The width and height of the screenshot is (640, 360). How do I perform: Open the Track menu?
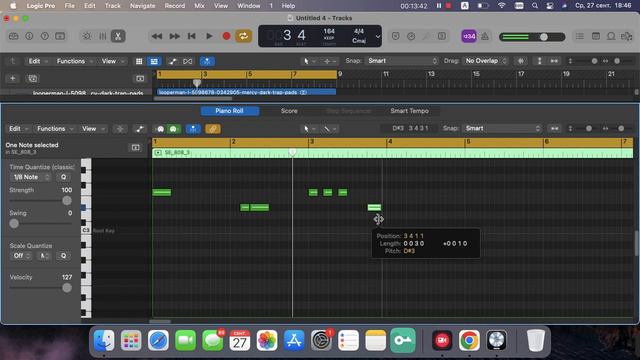pyautogui.click(x=113, y=6)
